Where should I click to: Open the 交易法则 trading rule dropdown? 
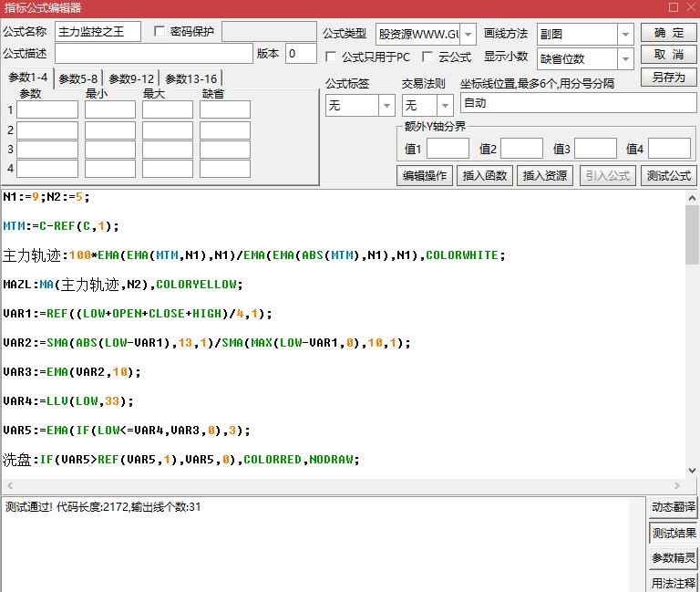point(445,106)
